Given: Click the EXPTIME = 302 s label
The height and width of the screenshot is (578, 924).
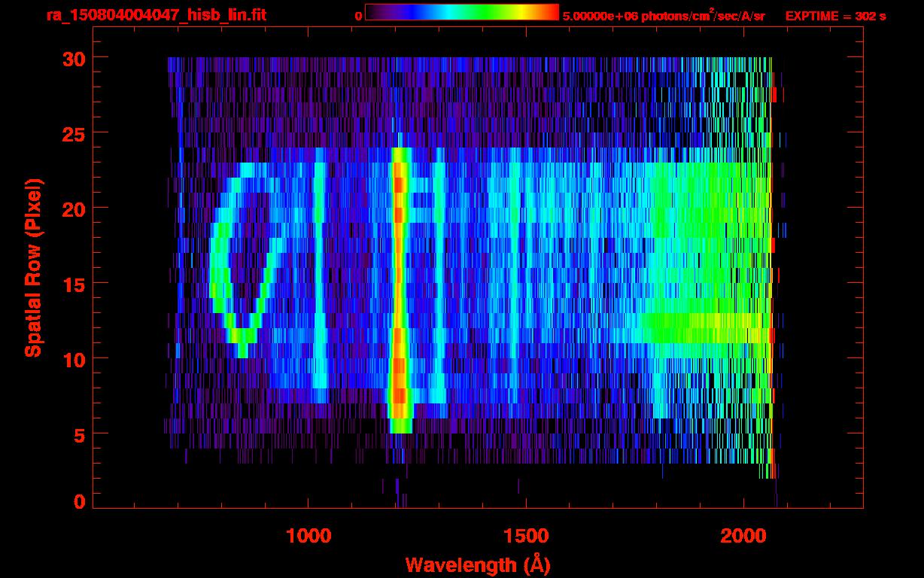Looking at the screenshot, I should pyautogui.click(x=835, y=16).
